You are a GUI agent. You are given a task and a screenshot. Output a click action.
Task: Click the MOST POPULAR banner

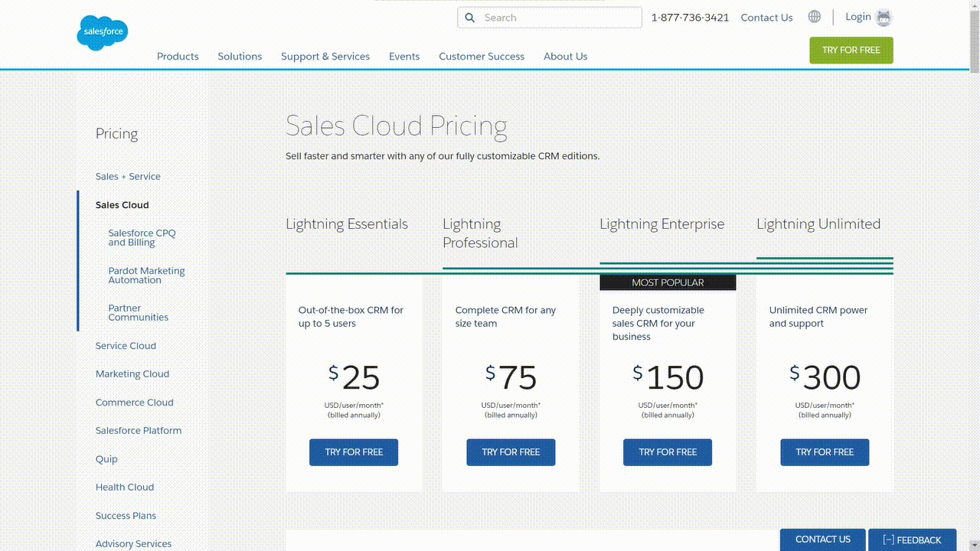point(668,282)
